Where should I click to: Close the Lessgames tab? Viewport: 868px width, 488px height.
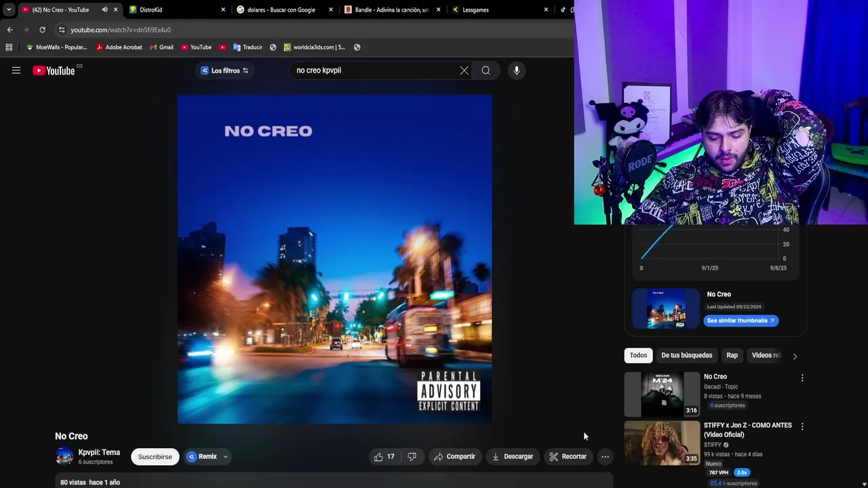pos(546,9)
